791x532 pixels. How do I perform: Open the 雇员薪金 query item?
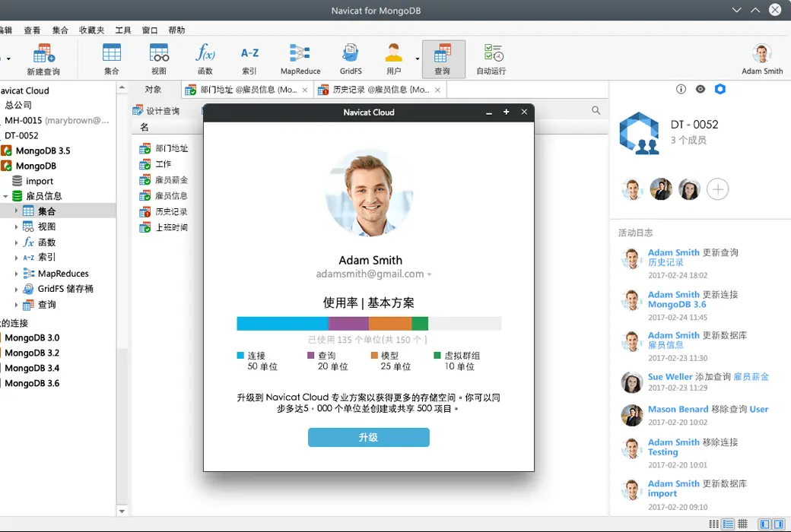(164, 180)
